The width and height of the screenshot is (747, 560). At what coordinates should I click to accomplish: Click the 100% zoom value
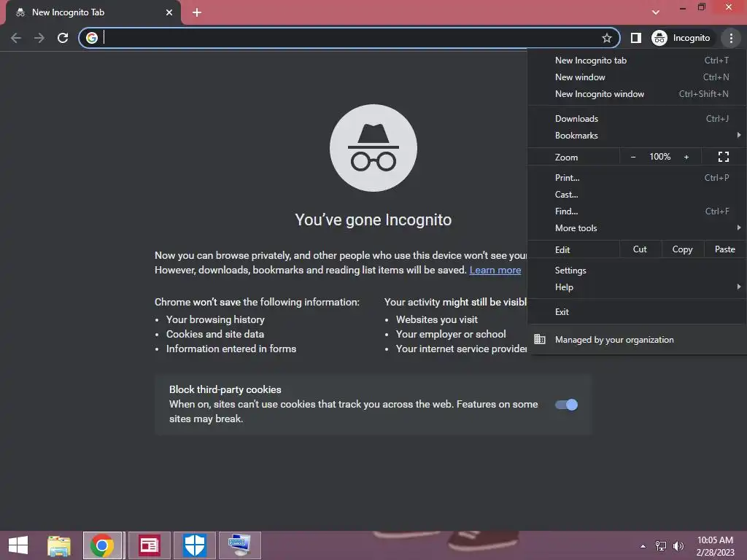[x=659, y=157]
